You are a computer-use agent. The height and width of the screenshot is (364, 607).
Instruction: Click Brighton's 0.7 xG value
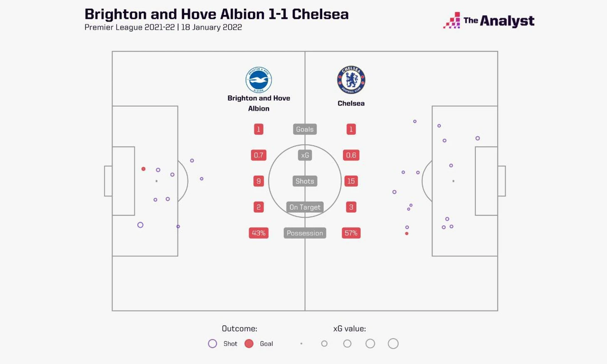(259, 155)
